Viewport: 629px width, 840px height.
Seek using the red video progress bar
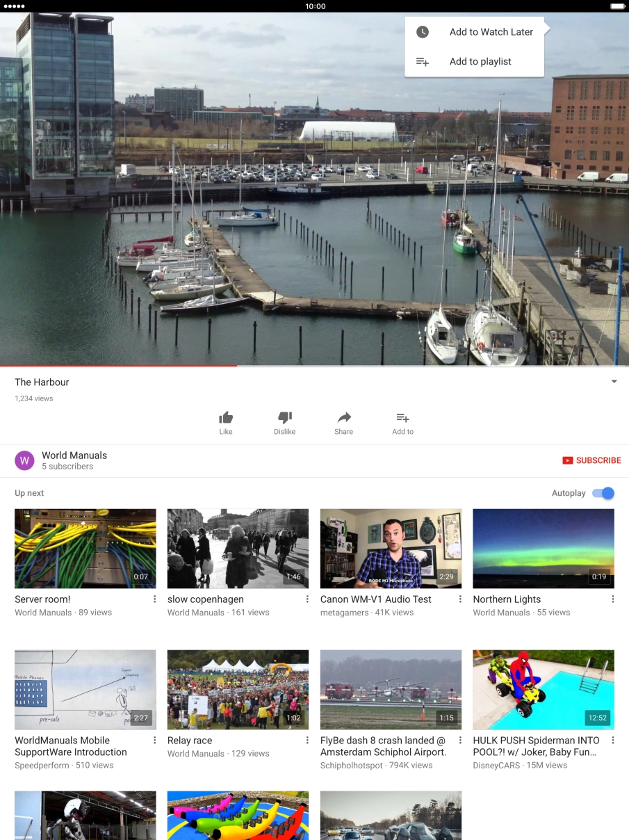(118, 365)
